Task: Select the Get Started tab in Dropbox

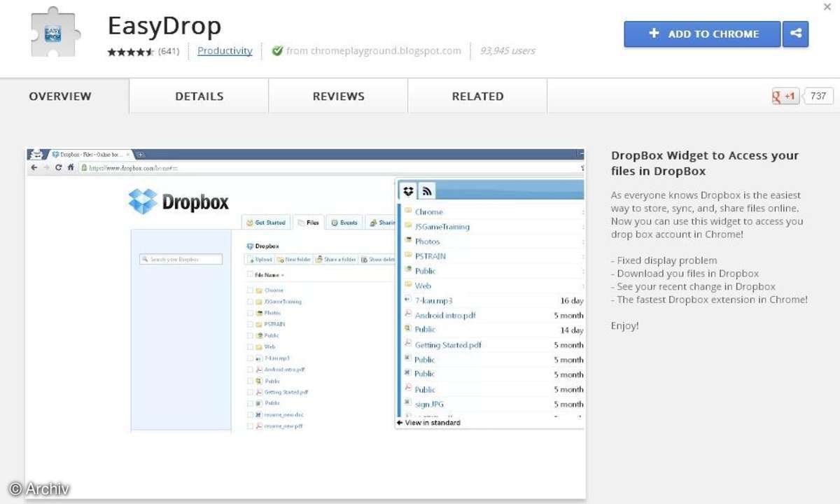Action: [265, 223]
